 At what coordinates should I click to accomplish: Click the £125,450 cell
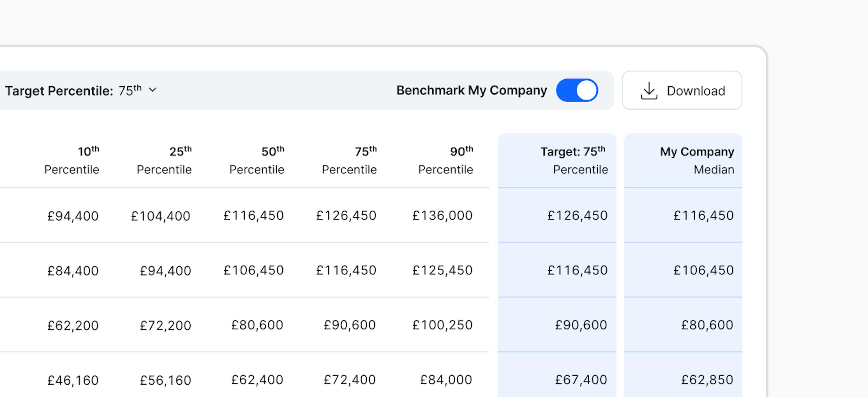click(x=442, y=270)
